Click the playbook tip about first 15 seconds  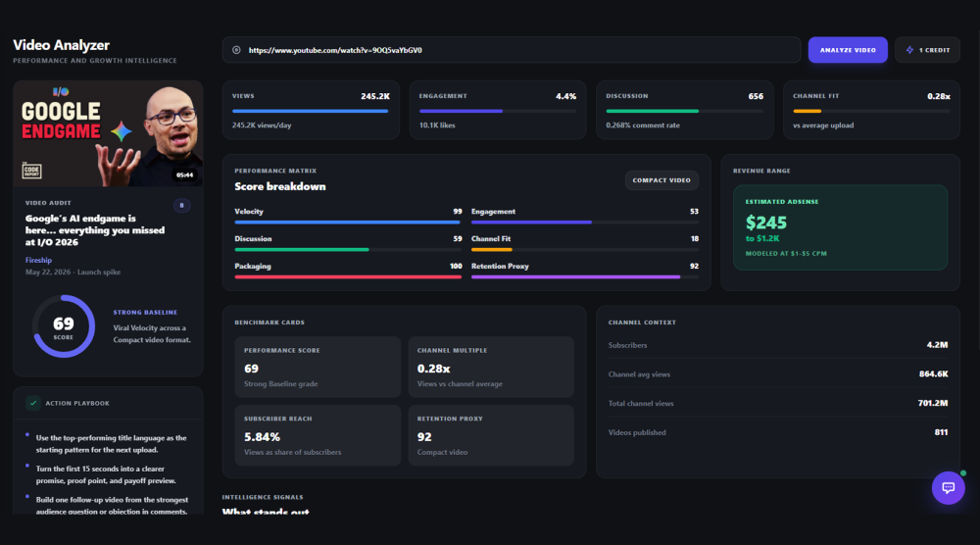pos(106,474)
